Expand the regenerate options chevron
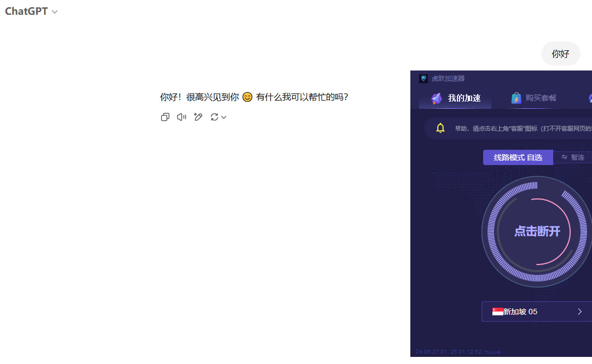 (x=224, y=118)
